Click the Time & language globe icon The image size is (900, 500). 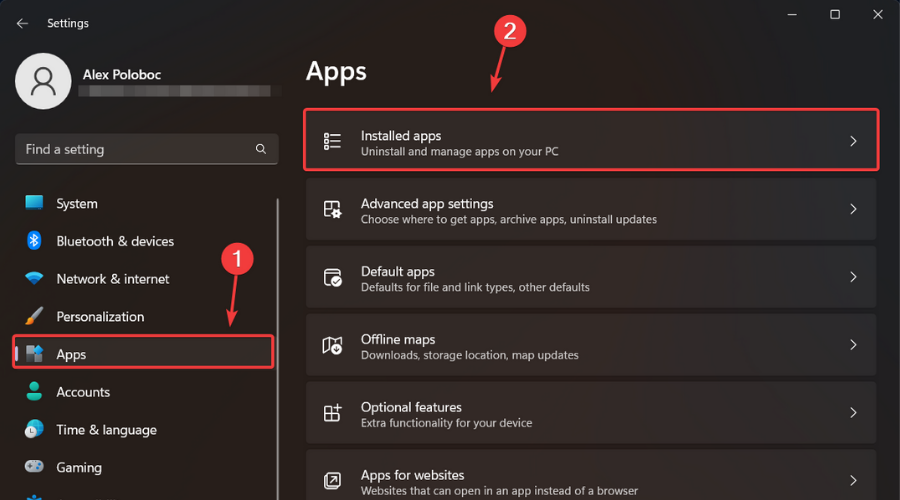pos(34,429)
